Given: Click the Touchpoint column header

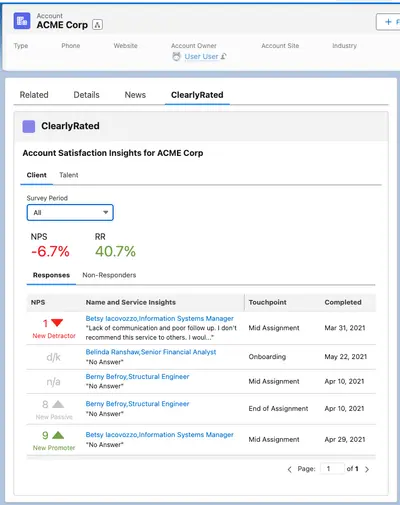Looking at the screenshot, I should coord(268,302).
